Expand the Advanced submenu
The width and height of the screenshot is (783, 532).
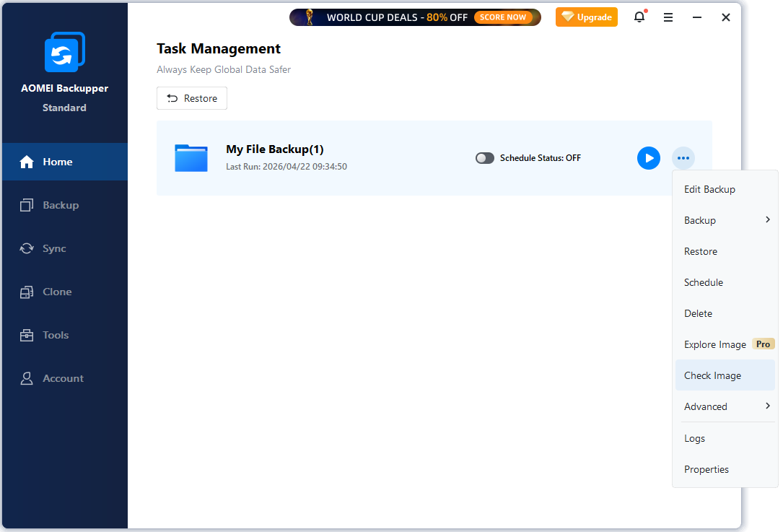725,406
